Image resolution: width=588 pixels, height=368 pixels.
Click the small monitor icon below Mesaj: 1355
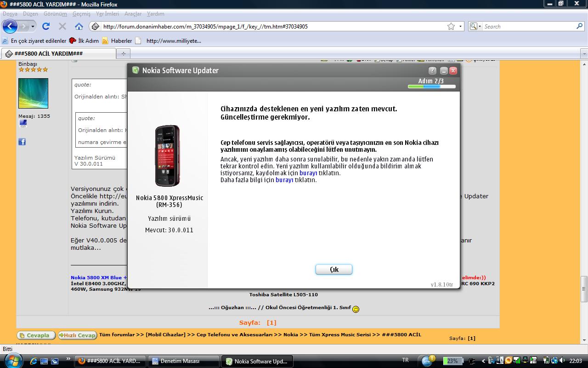click(23, 123)
